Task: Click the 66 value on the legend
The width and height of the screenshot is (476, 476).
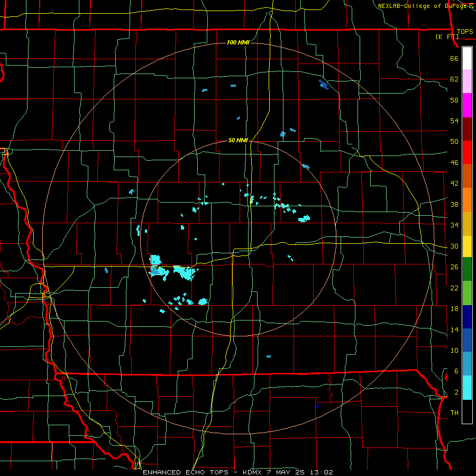Action: (x=454, y=58)
